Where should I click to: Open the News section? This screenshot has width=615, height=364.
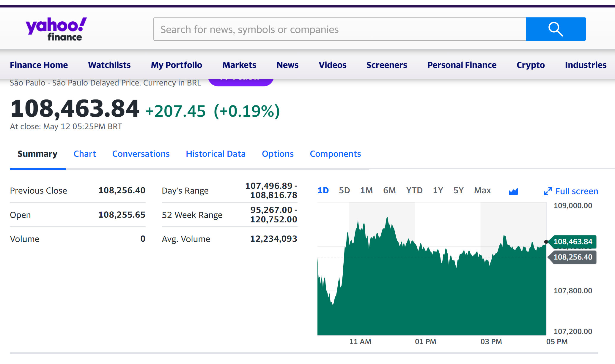pyautogui.click(x=287, y=65)
